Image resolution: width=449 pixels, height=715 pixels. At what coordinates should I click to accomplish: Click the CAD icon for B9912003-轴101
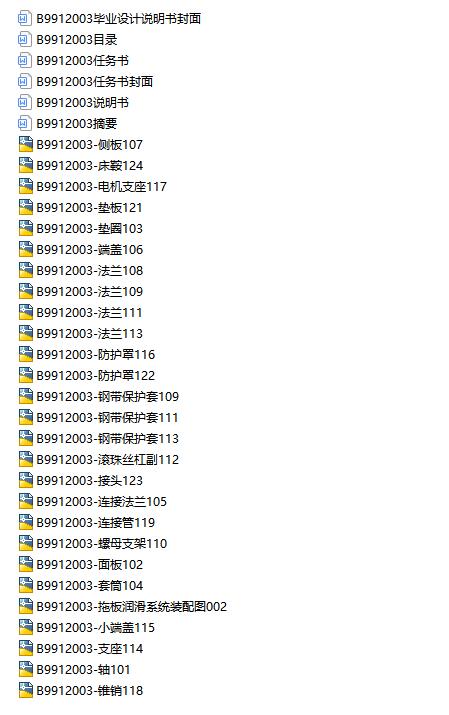click(x=26, y=669)
